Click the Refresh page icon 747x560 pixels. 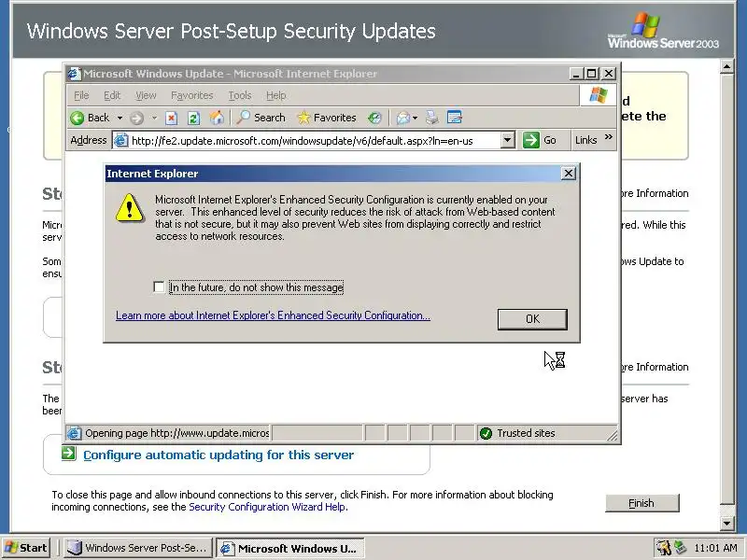point(193,118)
